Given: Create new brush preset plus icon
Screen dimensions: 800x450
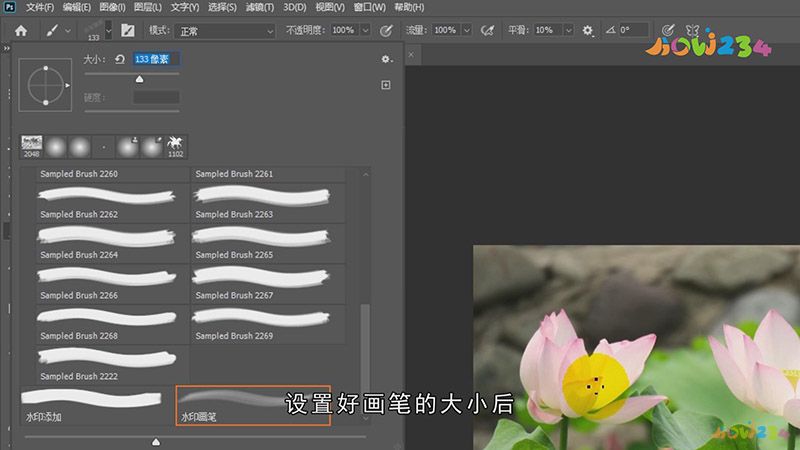Looking at the screenshot, I should click(386, 85).
